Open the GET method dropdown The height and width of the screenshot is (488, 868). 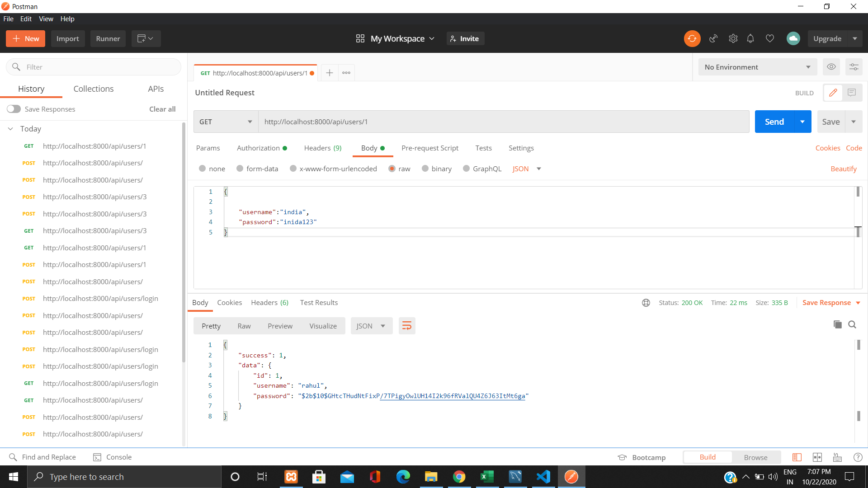226,122
